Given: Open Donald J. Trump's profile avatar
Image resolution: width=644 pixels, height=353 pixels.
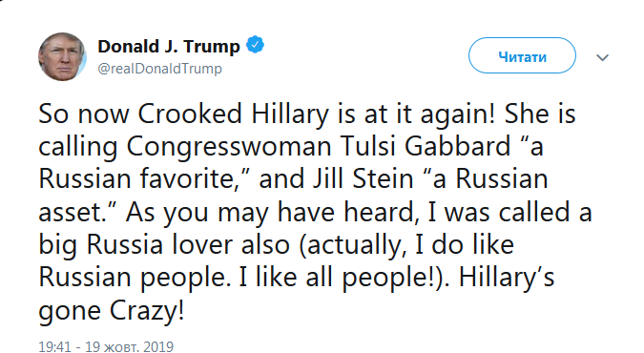Looking at the screenshot, I should pyautogui.click(x=62, y=56).
